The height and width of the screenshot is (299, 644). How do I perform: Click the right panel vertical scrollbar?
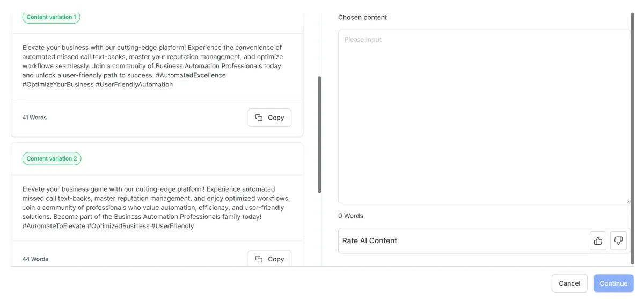click(x=632, y=138)
